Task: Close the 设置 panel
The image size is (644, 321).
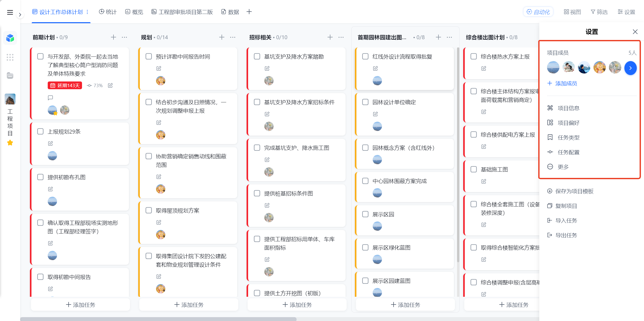Action: tap(635, 32)
